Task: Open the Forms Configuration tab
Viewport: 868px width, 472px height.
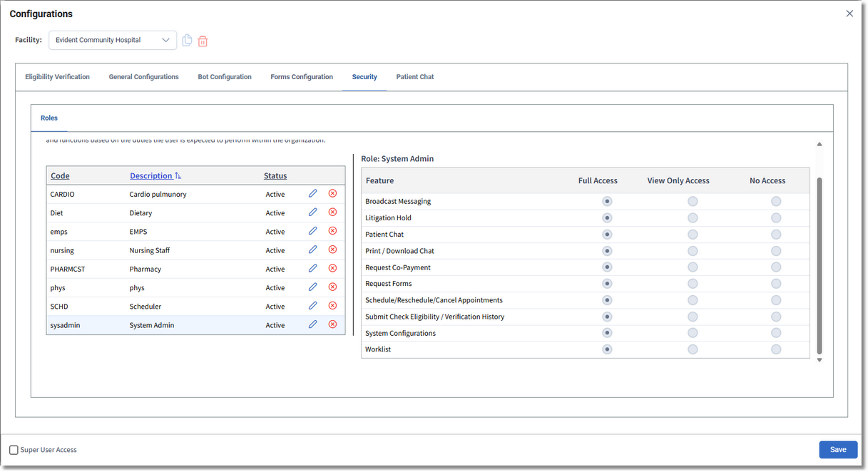Action: coord(302,77)
